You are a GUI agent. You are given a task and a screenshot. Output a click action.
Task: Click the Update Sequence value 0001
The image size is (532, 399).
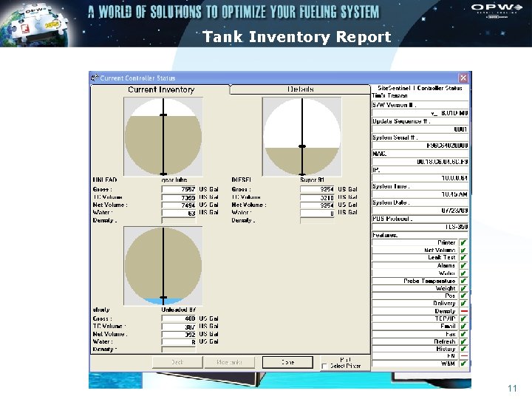click(x=420, y=129)
